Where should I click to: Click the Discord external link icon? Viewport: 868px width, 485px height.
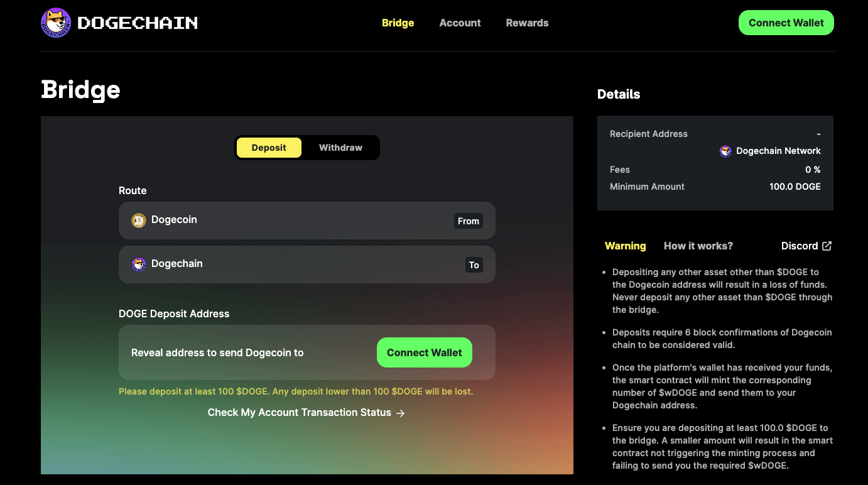pos(827,246)
